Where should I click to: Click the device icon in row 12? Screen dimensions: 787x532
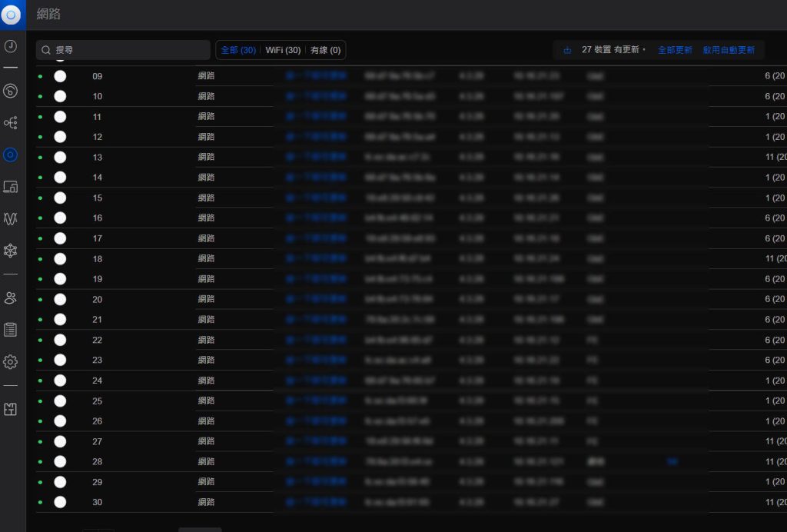tap(60, 137)
